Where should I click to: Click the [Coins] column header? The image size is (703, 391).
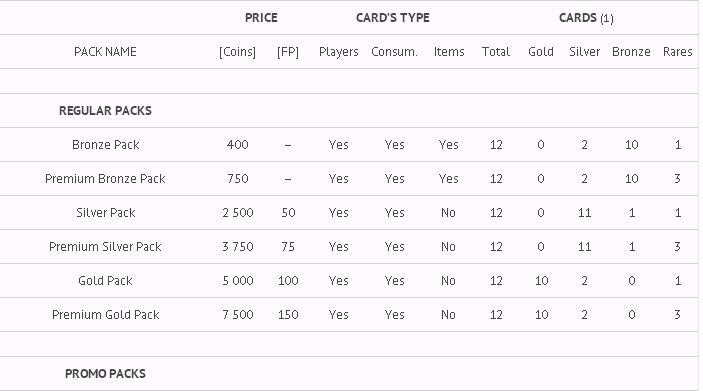point(238,52)
